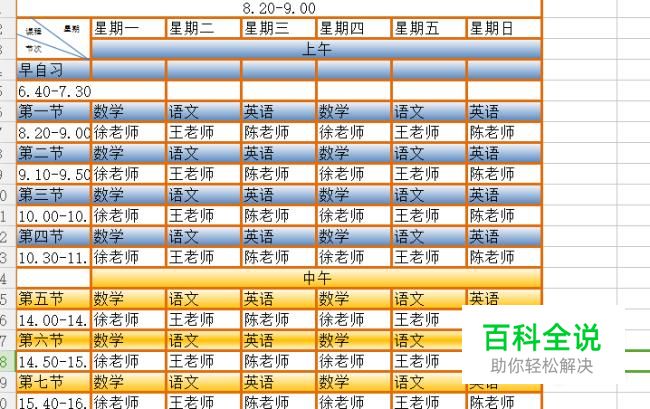Click the merged 上午 banner cell
The width and height of the screenshot is (650, 409).
pos(316,49)
